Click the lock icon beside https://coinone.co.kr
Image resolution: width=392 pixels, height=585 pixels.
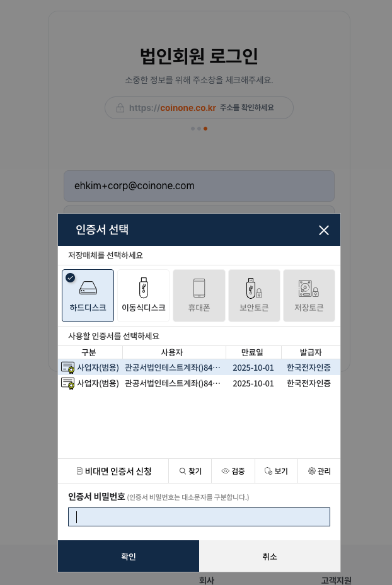[x=120, y=108]
